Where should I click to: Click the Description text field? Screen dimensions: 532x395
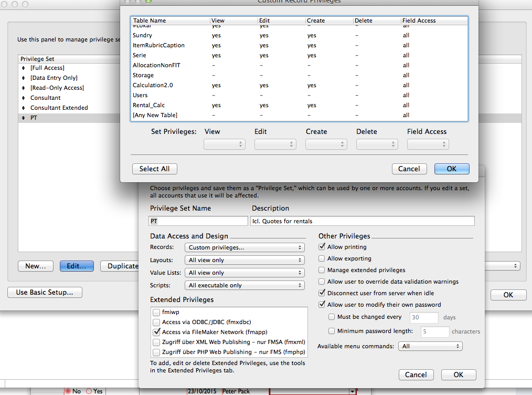(363, 221)
